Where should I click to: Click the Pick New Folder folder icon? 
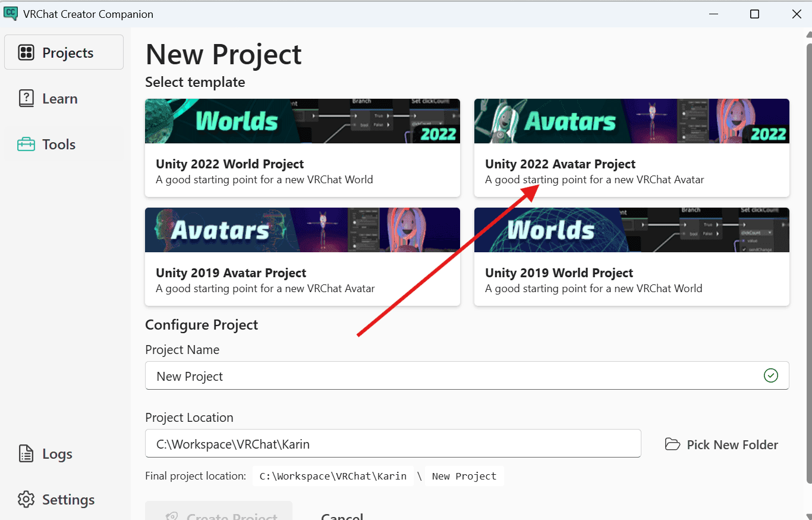tap(672, 444)
